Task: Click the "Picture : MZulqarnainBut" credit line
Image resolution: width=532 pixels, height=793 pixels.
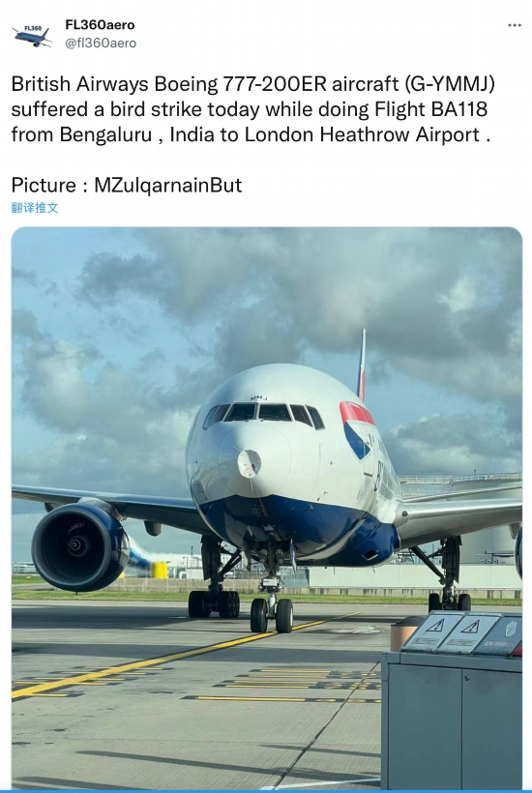Action: coord(127,185)
